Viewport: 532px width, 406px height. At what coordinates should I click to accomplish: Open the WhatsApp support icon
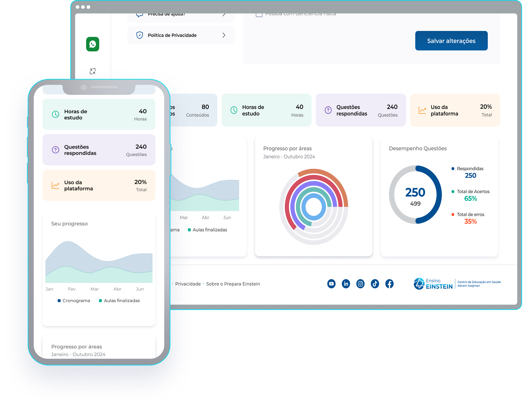click(92, 44)
